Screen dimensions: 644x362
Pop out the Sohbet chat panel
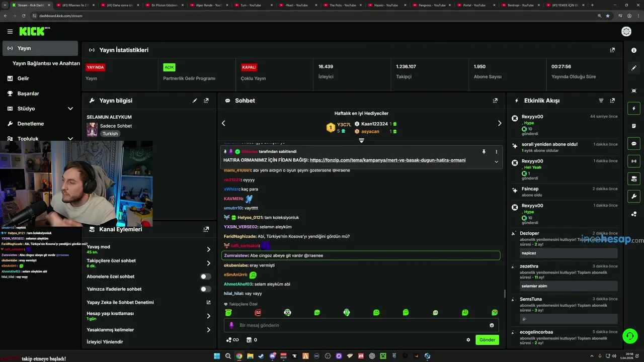(x=495, y=101)
